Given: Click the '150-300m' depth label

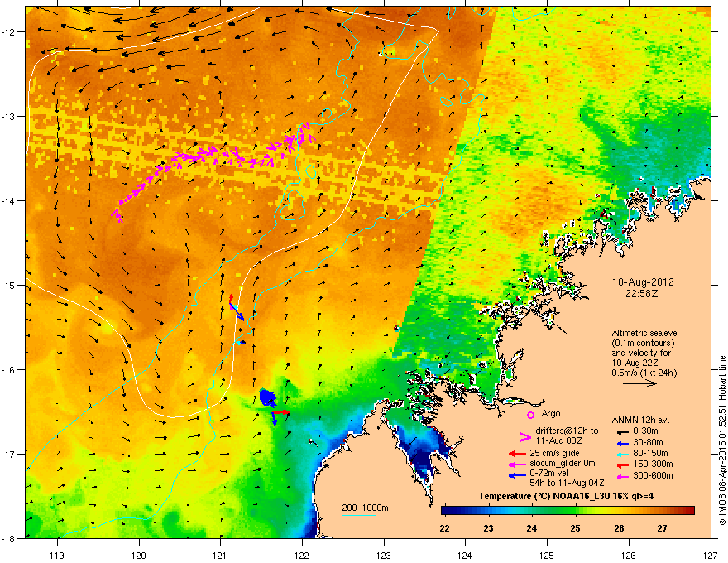Looking at the screenshot, I should (x=653, y=464).
